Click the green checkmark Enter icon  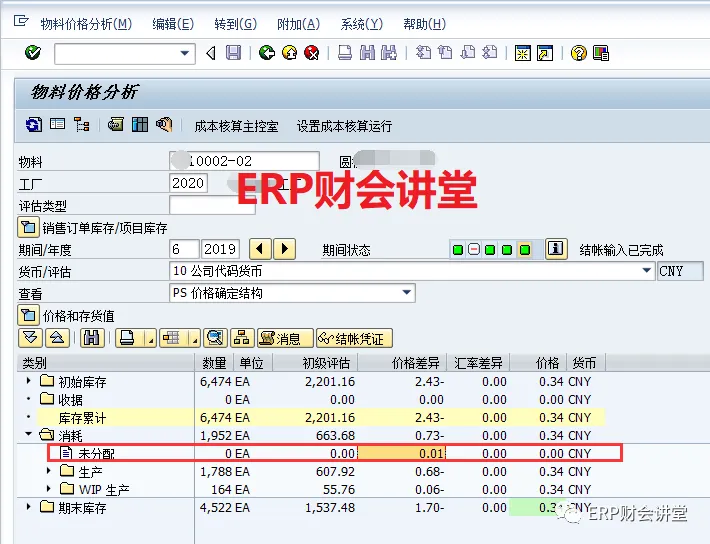click(33, 53)
